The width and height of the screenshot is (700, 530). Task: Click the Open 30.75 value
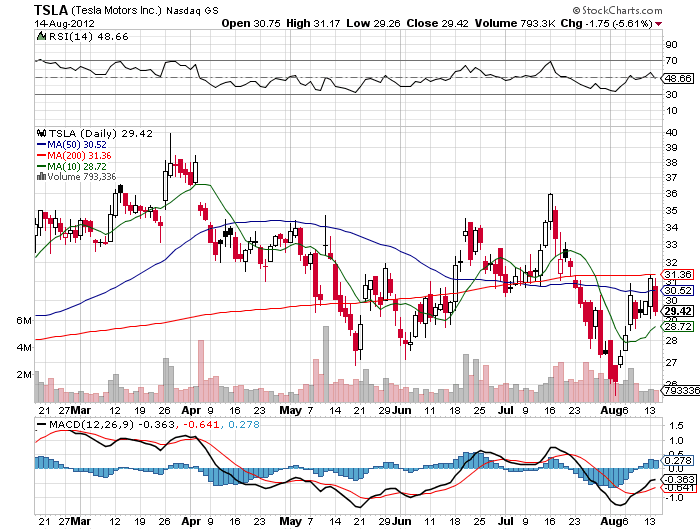click(x=251, y=23)
